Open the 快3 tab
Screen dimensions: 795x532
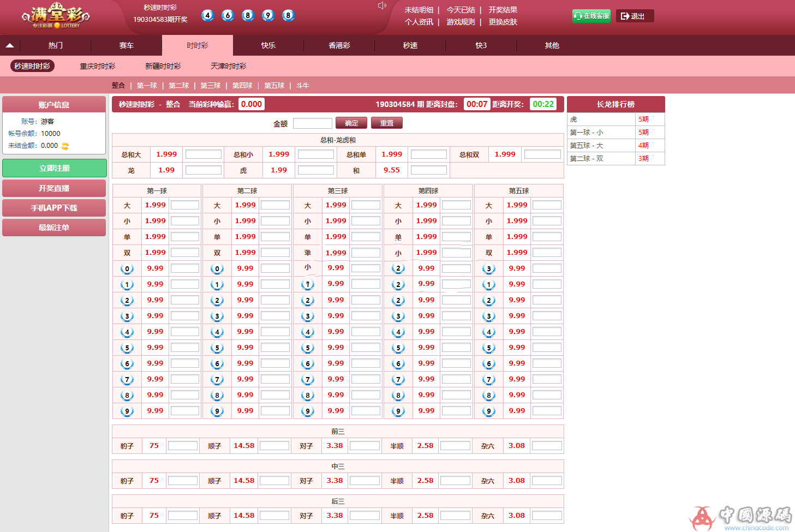point(481,45)
